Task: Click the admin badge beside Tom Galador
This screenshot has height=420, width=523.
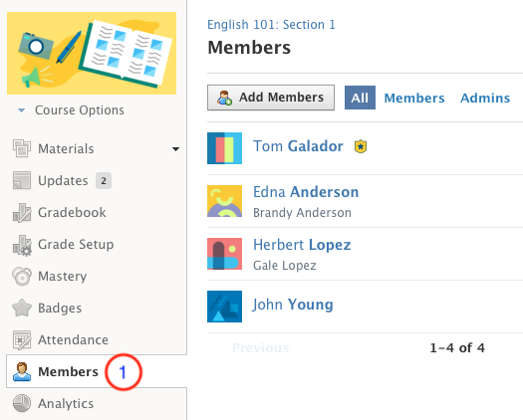Action: (x=361, y=146)
